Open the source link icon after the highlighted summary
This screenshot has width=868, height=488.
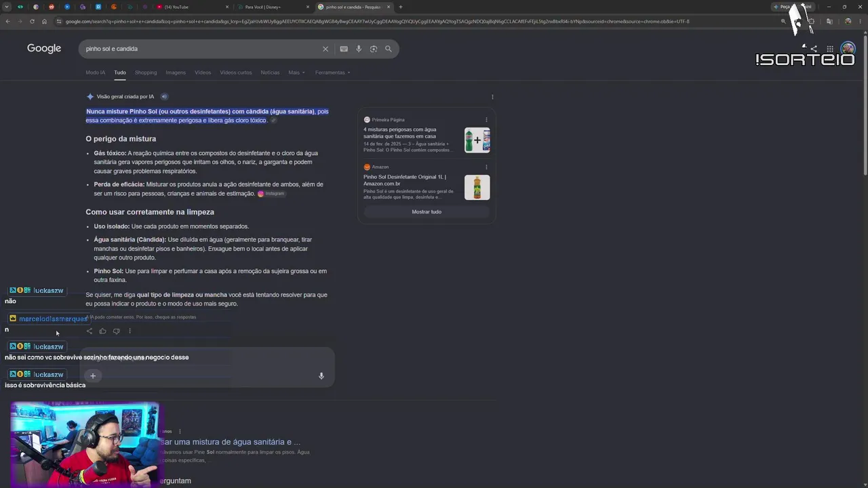[x=273, y=121]
